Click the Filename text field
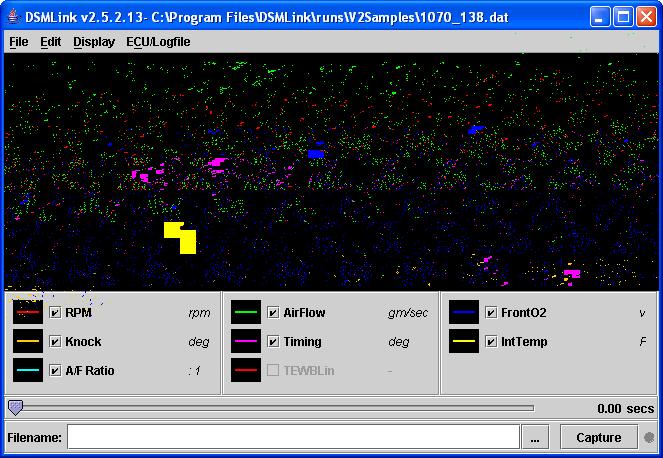The image size is (663, 458). tap(293, 437)
